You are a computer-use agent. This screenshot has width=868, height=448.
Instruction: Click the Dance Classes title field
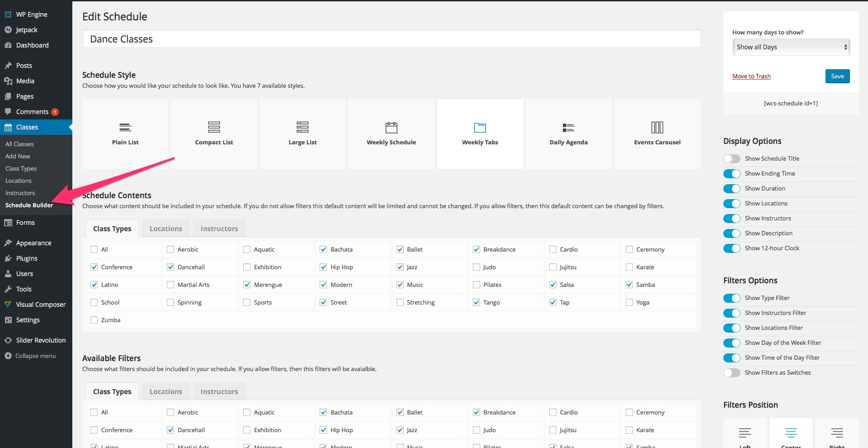tap(392, 39)
